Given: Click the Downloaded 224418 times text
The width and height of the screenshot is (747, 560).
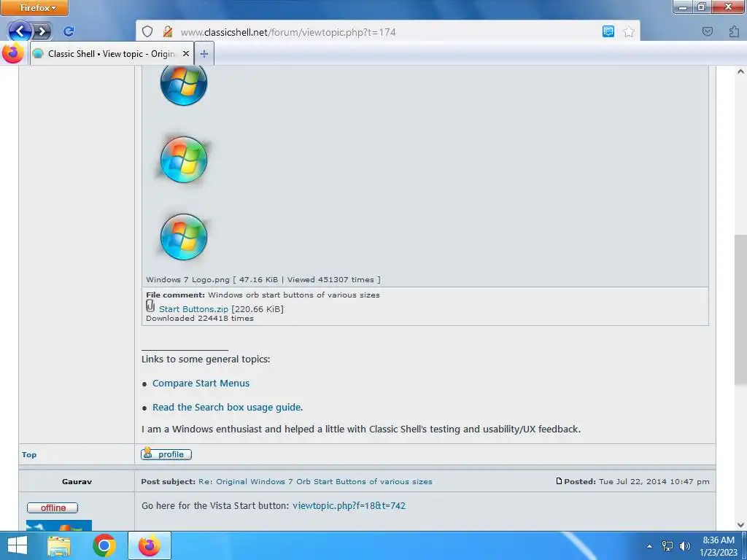Looking at the screenshot, I should click(200, 318).
